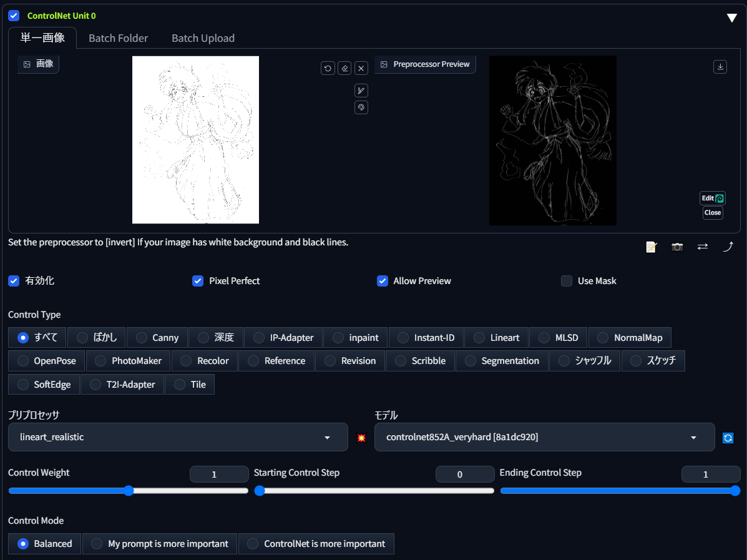Toggle the Pixel Perfect checkbox

(x=198, y=281)
